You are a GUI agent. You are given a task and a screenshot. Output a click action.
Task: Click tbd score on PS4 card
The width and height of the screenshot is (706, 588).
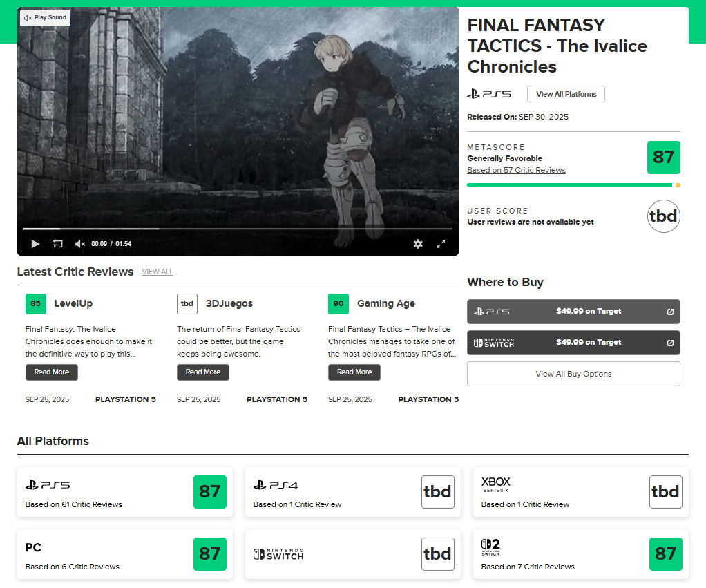[438, 492]
